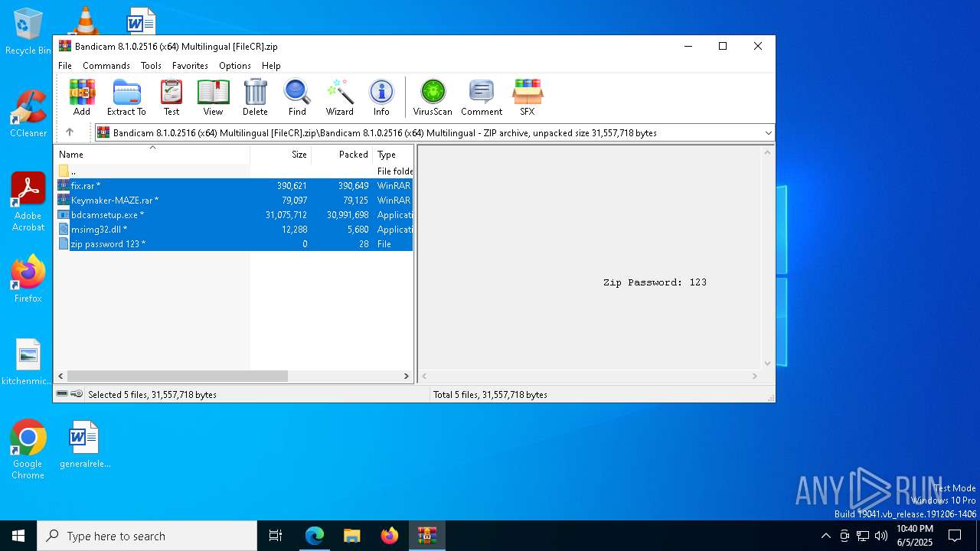This screenshot has width=980, height=551.
Task: Open Google Chrome desktop shortcut
Action: coord(28,449)
